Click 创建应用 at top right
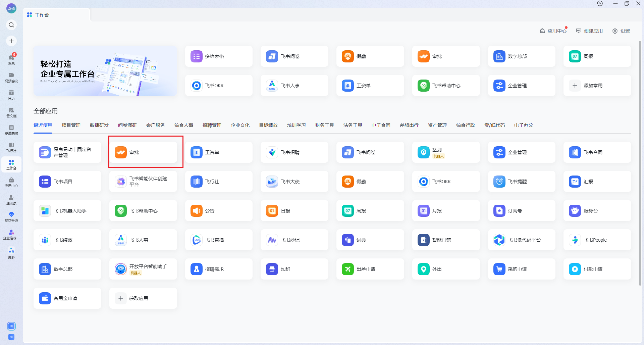Image resolution: width=644 pixels, height=345 pixels. pos(589,31)
